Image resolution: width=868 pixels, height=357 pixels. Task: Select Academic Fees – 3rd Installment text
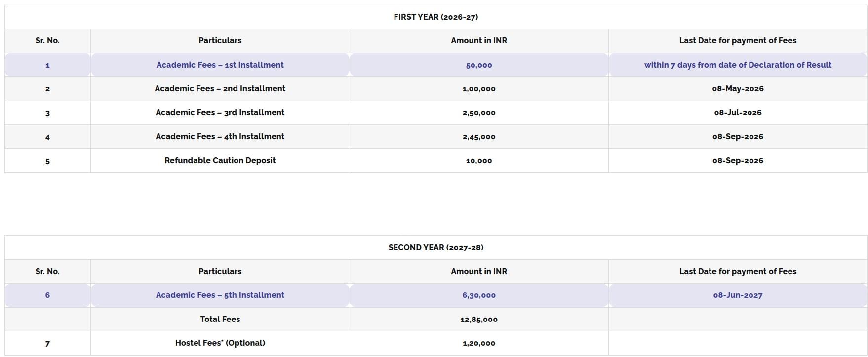point(220,113)
